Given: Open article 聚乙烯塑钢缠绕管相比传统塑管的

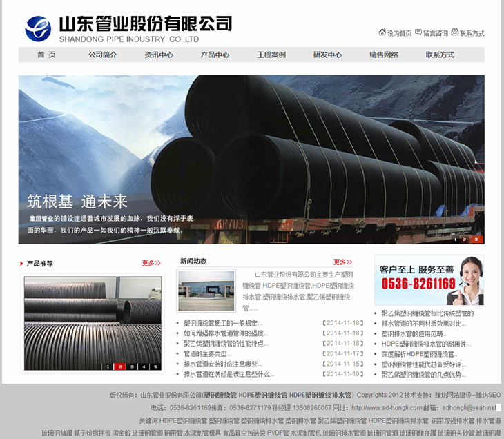Looking at the screenshot, I should (429, 313).
